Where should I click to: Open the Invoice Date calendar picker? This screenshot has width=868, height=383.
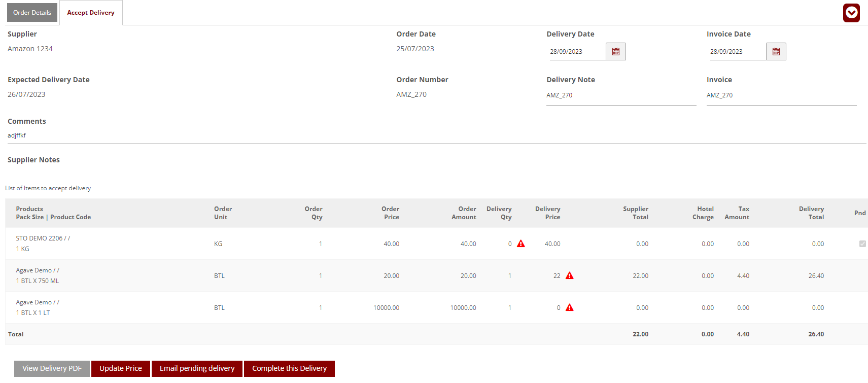(776, 52)
